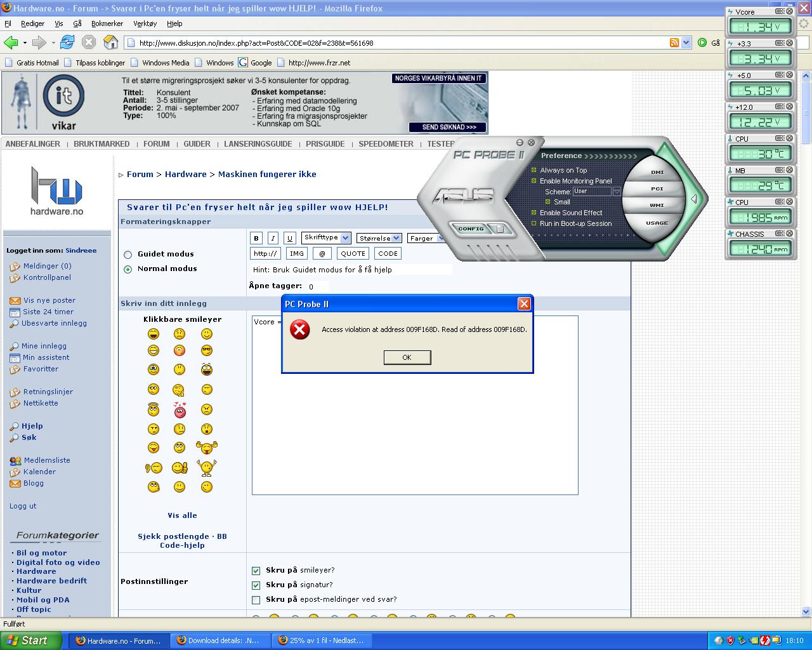This screenshot has height=650, width=812.
Task: Open the Størrelse size dropdown
Action: 379,238
